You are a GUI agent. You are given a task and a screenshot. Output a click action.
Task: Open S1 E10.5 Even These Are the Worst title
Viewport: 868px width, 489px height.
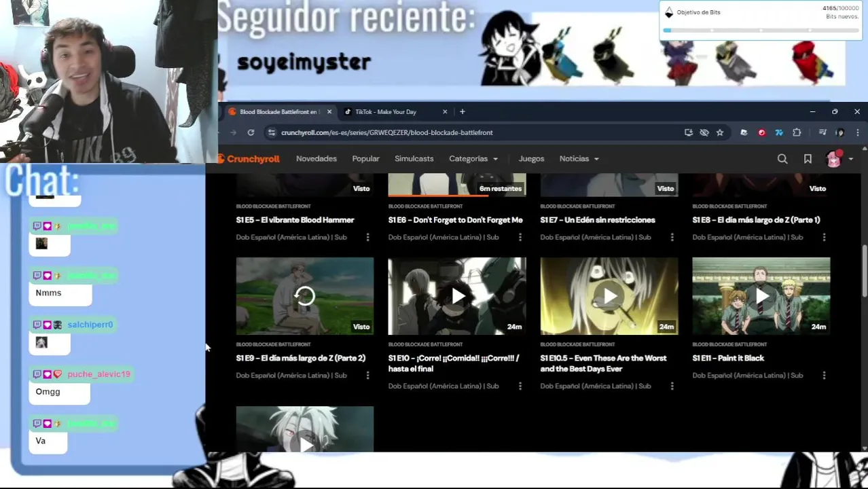[x=603, y=363]
